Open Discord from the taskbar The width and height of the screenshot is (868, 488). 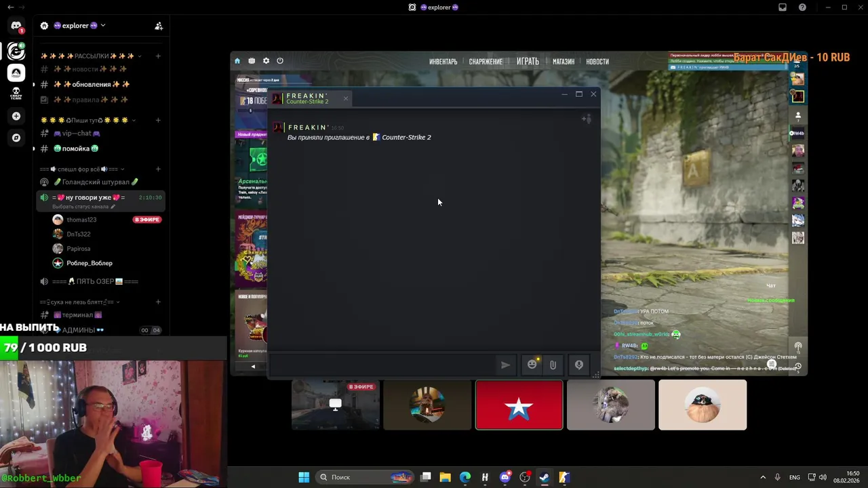coord(505,477)
